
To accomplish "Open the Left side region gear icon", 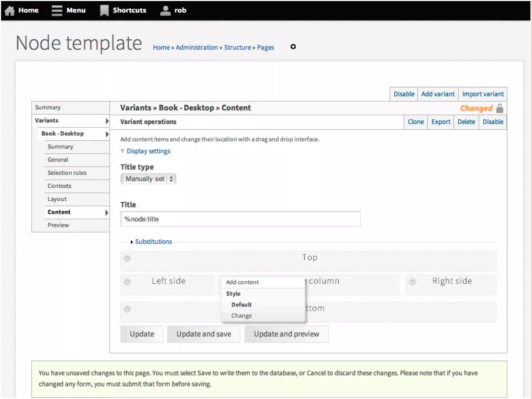I will click(127, 282).
